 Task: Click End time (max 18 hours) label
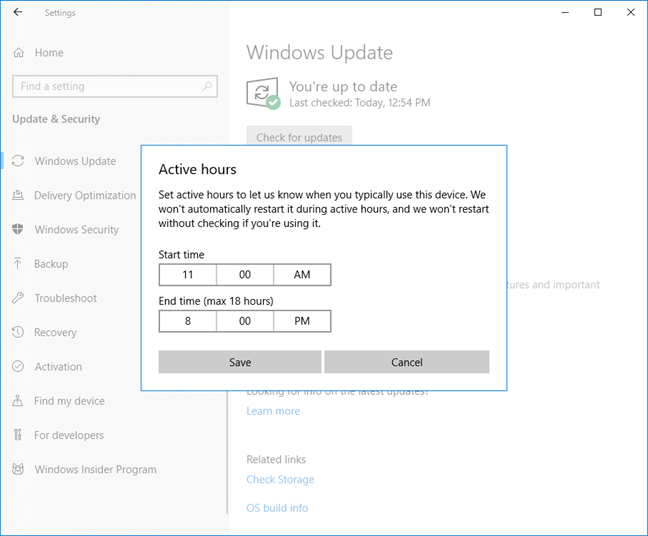tap(216, 301)
